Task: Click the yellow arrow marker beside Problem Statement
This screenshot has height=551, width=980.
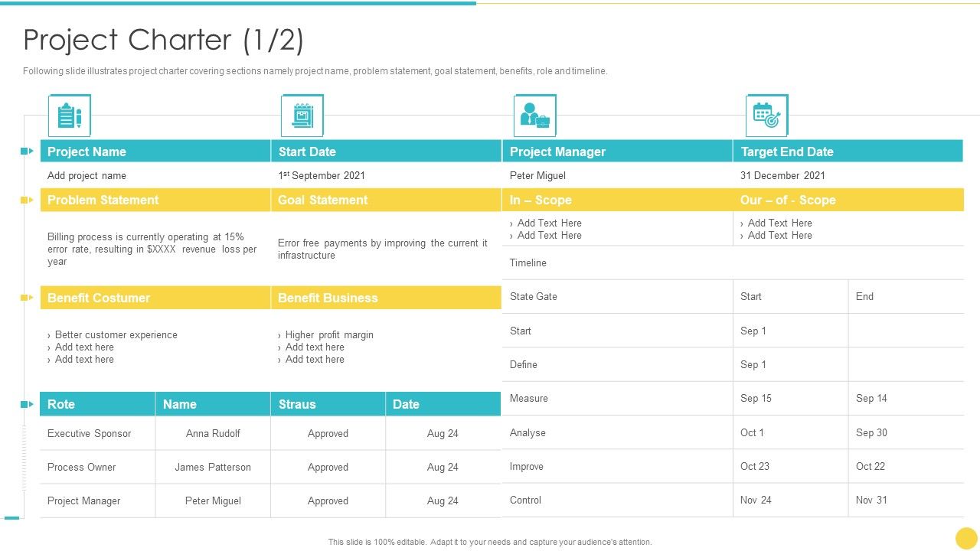Action: pos(28,200)
